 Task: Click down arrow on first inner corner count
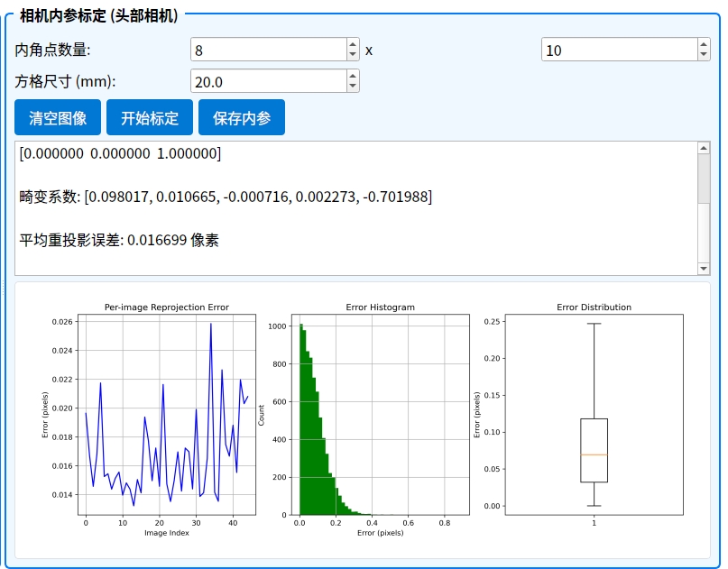353,55
